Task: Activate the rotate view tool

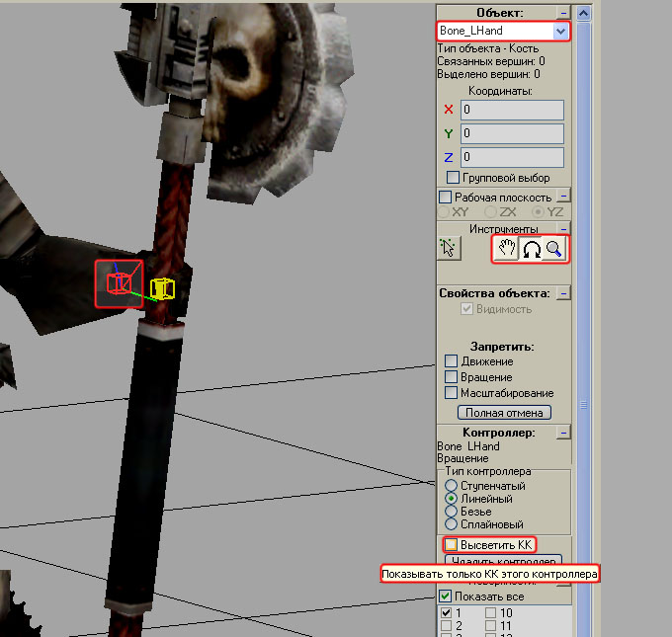Action: point(531,249)
